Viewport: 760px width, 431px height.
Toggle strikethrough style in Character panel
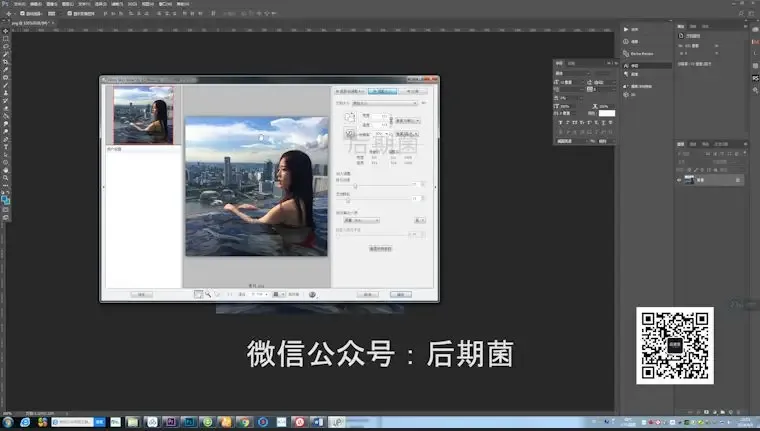[x=611, y=123]
